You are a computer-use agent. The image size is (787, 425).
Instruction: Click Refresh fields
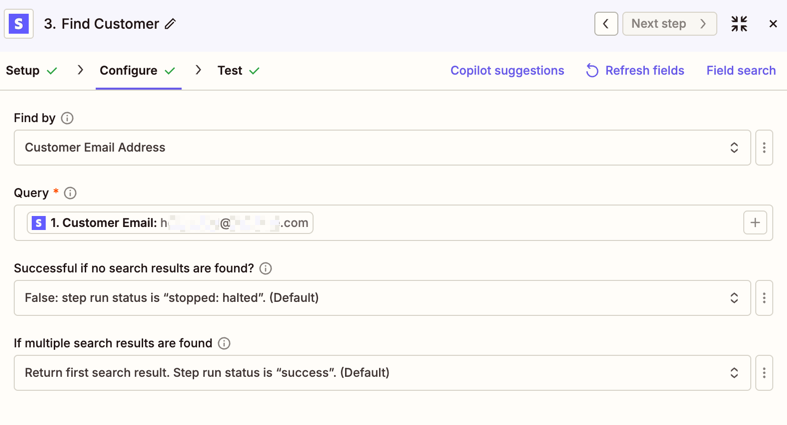635,71
